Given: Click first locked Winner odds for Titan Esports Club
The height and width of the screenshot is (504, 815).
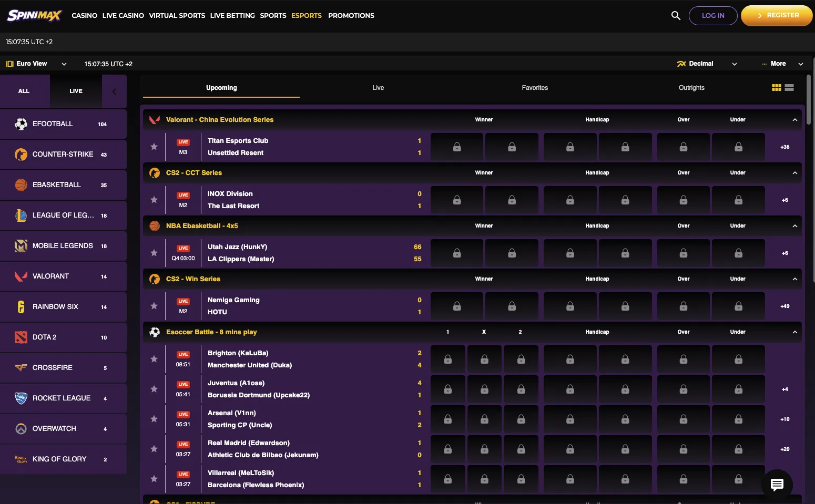Looking at the screenshot, I should pos(457,147).
